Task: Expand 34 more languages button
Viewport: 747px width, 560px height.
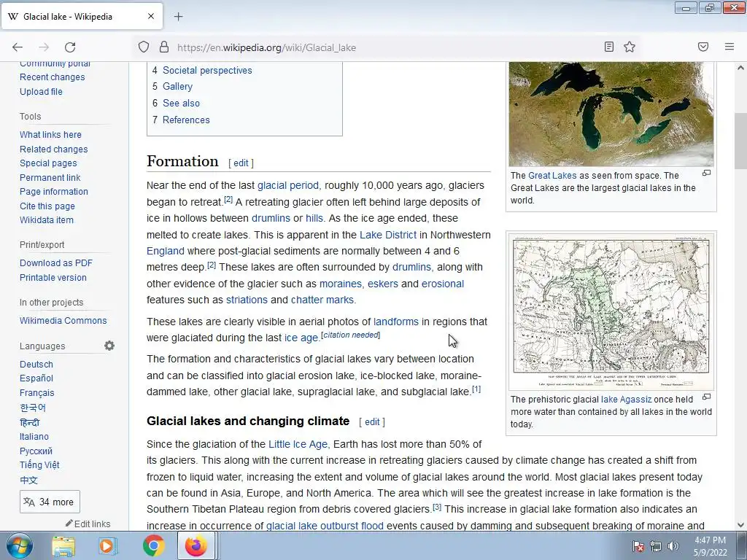Action: click(x=50, y=502)
